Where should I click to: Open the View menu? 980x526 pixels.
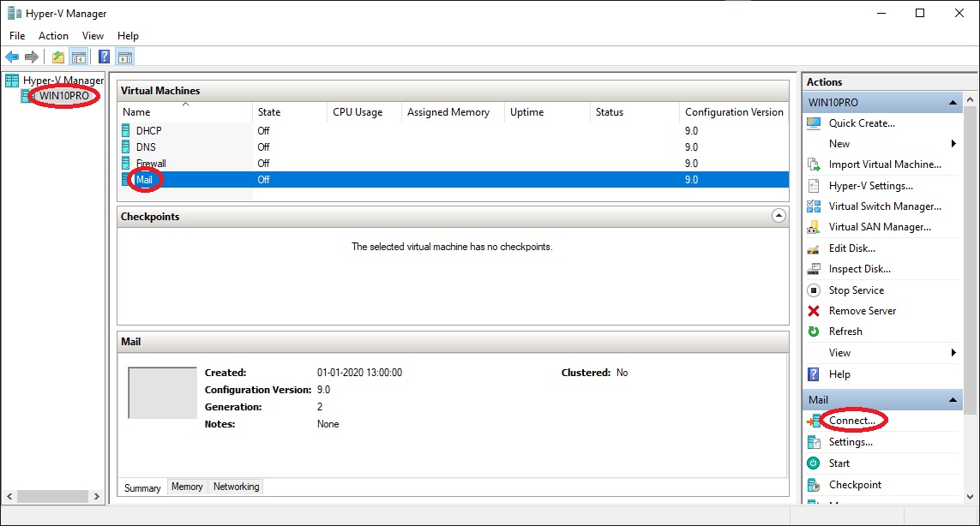(x=93, y=36)
